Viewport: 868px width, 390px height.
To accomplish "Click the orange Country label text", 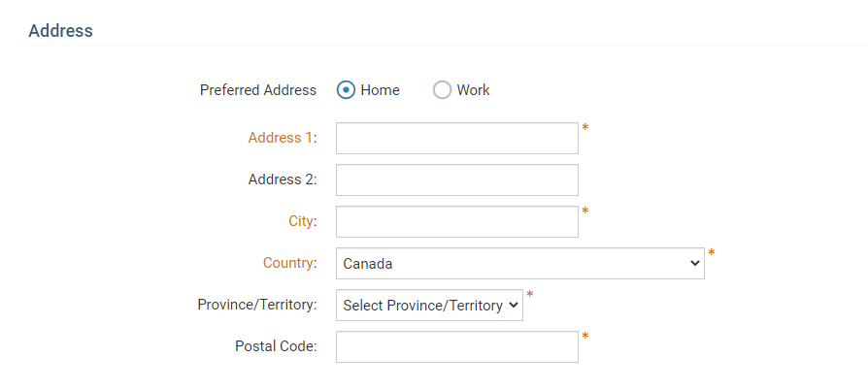I will (289, 264).
